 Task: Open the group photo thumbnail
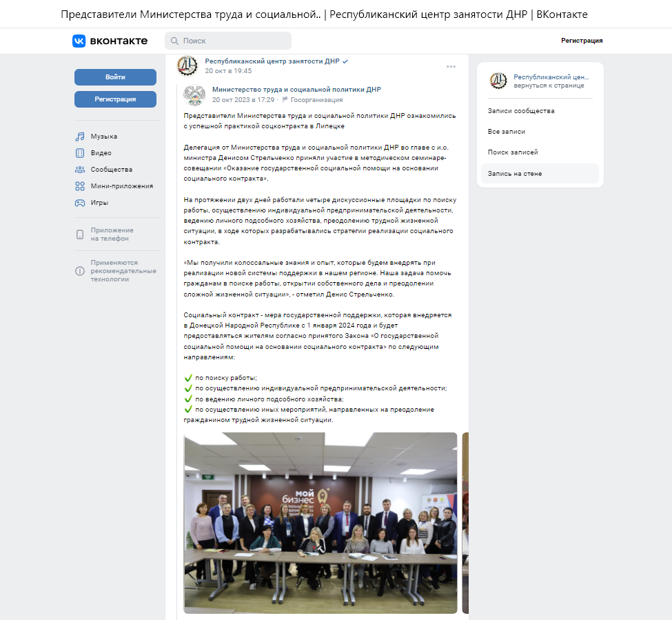coord(320,523)
